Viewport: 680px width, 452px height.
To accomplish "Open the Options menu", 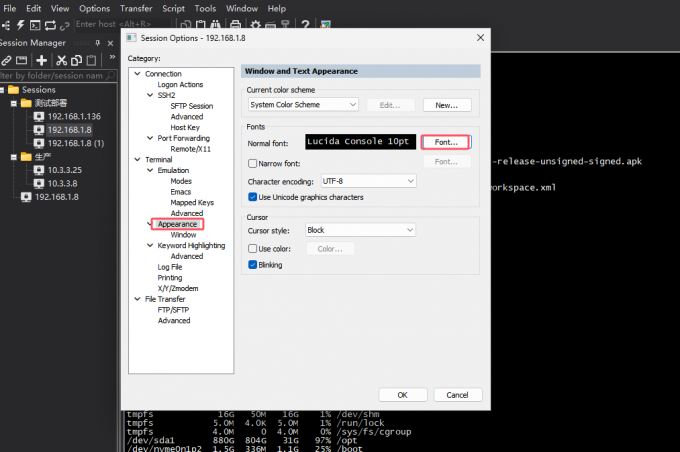I will [x=95, y=8].
